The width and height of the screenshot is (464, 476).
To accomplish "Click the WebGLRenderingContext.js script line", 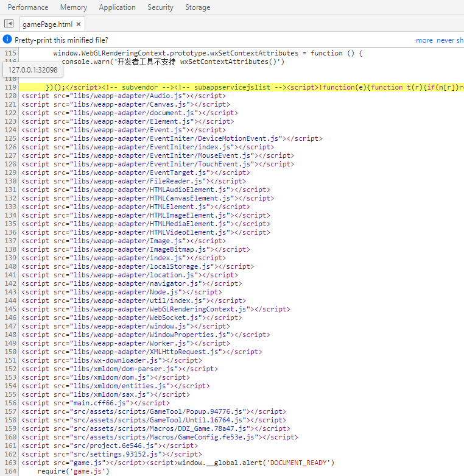I will click(x=155, y=309).
